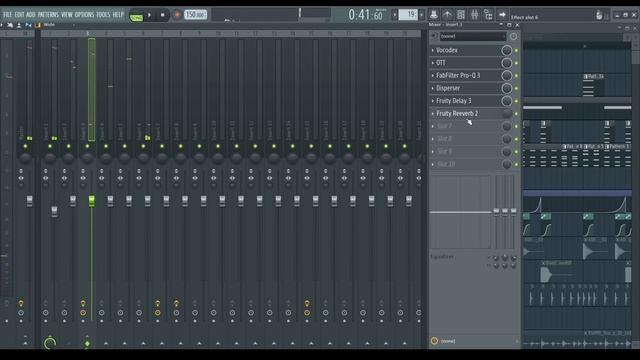Toggle the song/pattern mode button
The image size is (640, 360).
(x=136, y=16)
